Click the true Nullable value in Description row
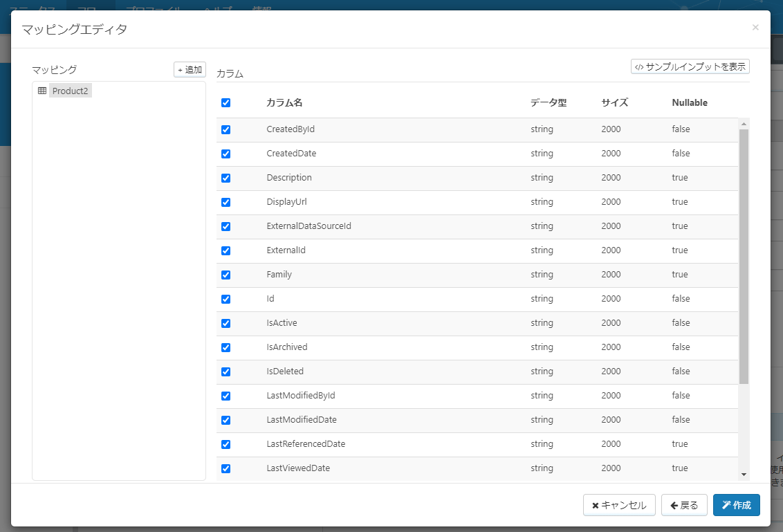 (x=680, y=177)
